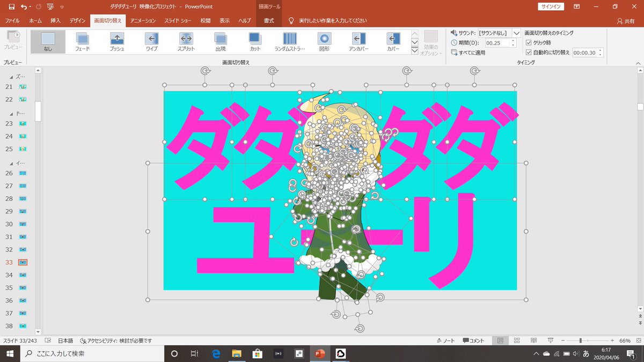Viewport: 644px width, 362px height.
Task: Click the Windows search box
Action: point(92,354)
